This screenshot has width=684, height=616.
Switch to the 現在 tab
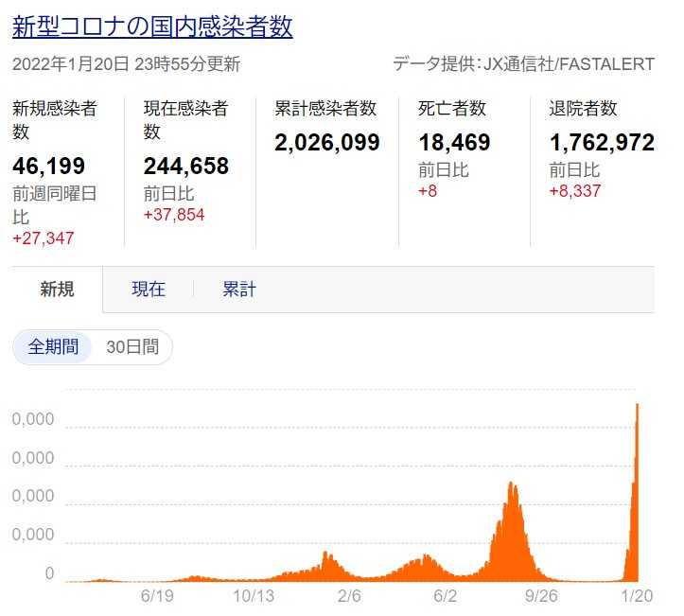tap(149, 290)
